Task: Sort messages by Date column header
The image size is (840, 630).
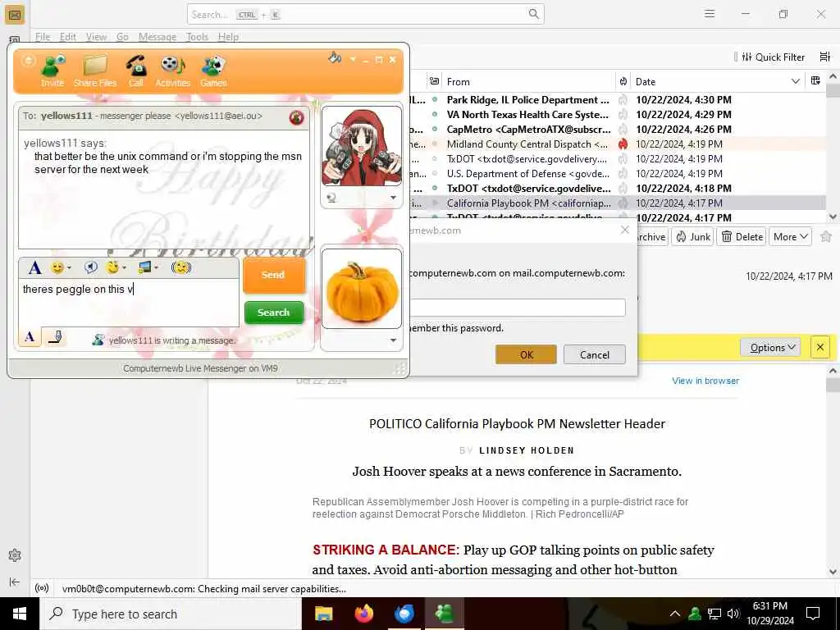Action: tap(718, 81)
